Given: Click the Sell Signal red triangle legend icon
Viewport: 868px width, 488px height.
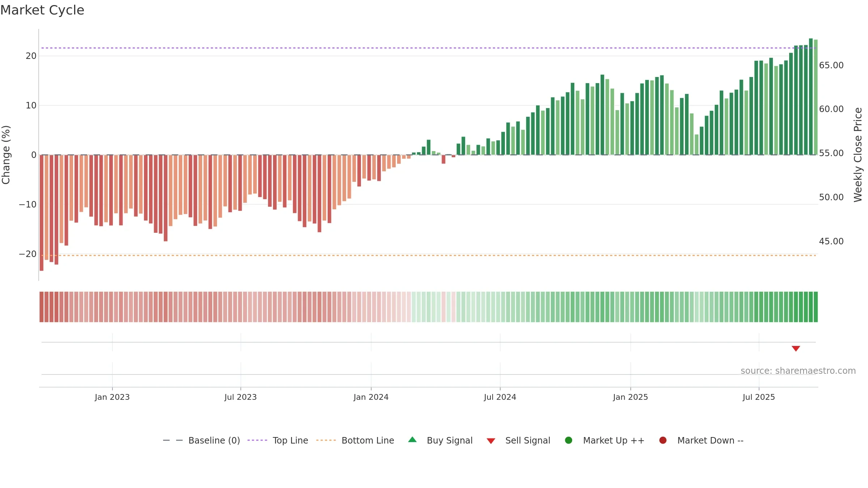Looking at the screenshot, I should coord(491,441).
